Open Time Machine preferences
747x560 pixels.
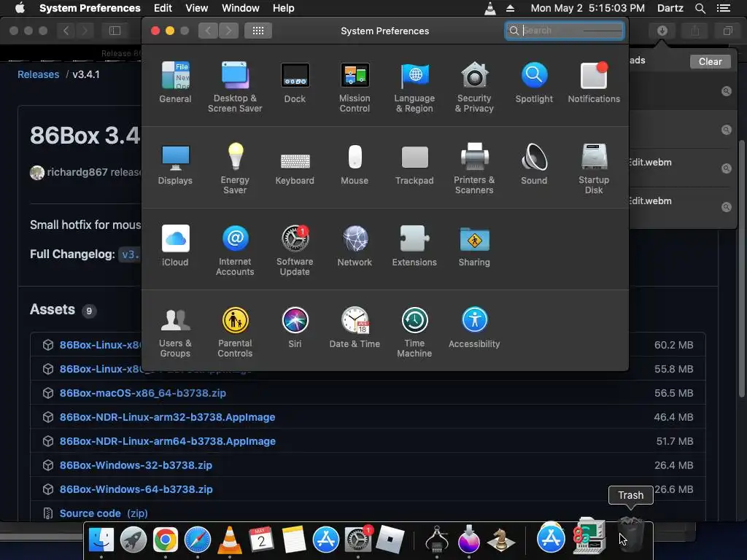[x=414, y=332]
